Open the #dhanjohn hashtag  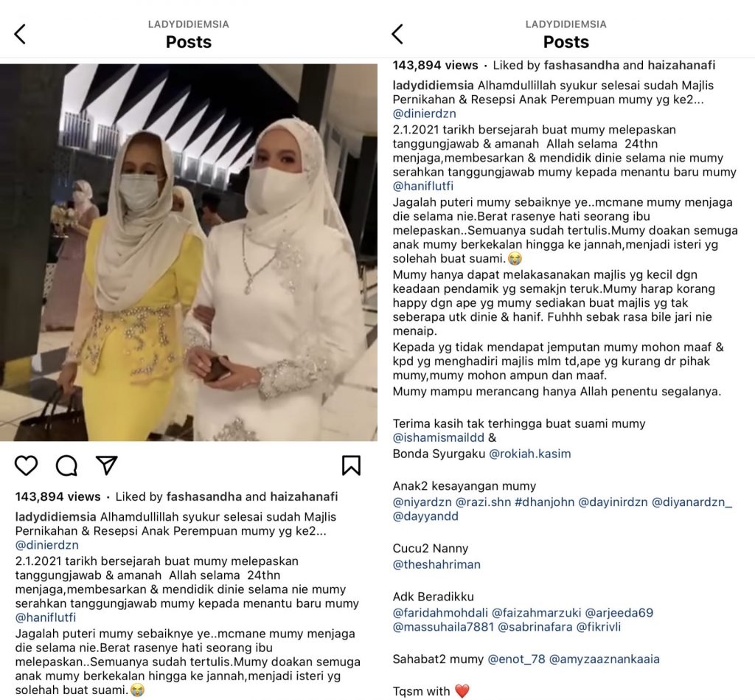pos(544,502)
